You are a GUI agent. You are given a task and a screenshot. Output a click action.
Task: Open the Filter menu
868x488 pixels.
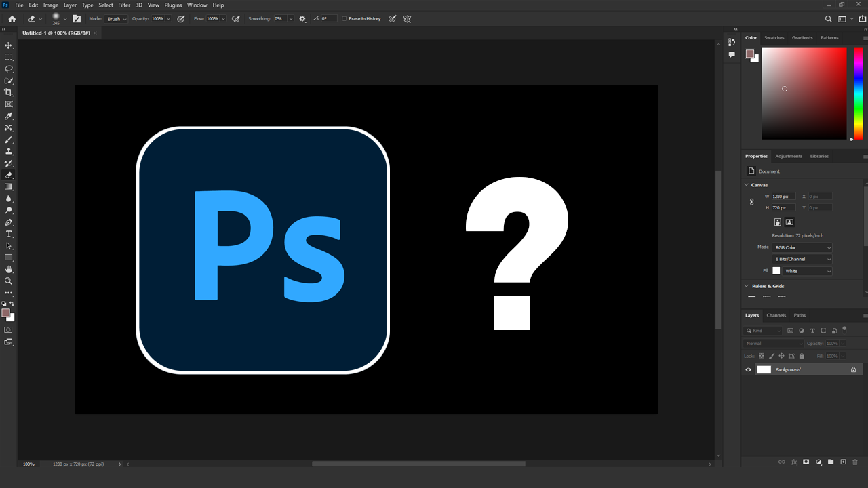tap(124, 5)
